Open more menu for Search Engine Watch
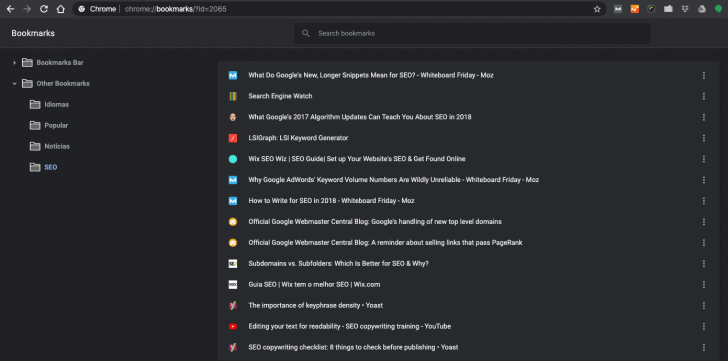Viewport: 728px width, 361px height. coord(704,96)
